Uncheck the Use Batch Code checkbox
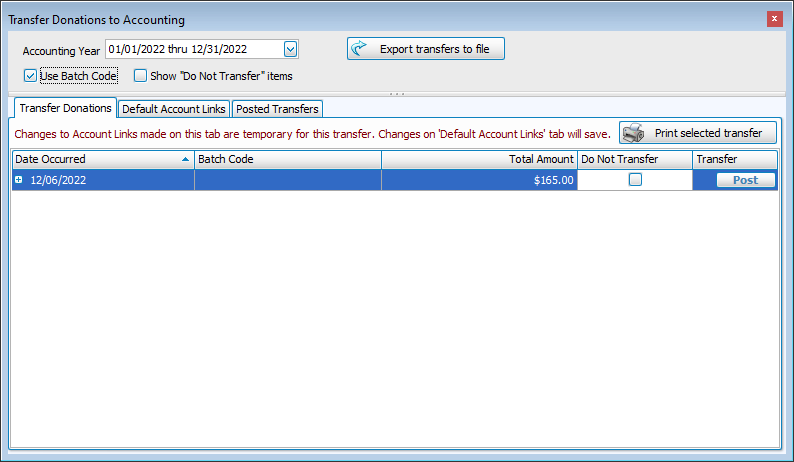The height and width of the screenshot is (462, 794). tap(30, 75)
